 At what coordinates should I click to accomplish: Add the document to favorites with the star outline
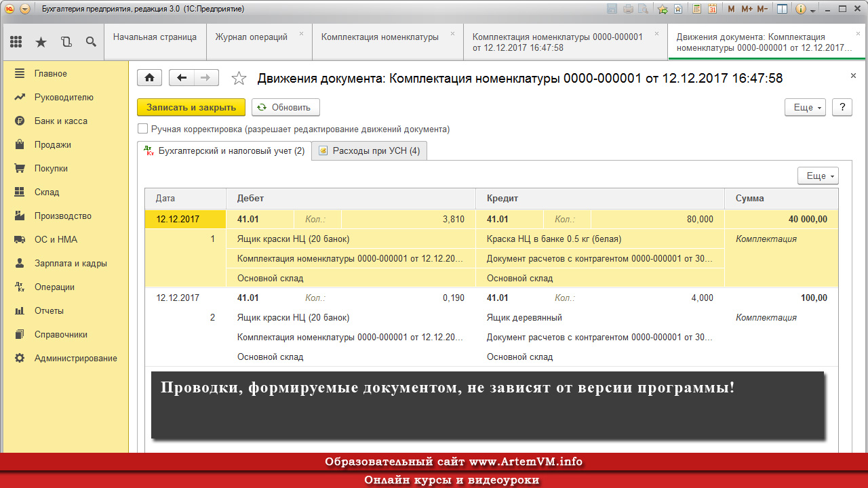click(239, 78)
